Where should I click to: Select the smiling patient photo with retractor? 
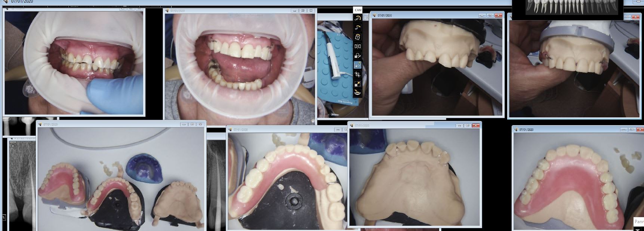tap(240, 67)
